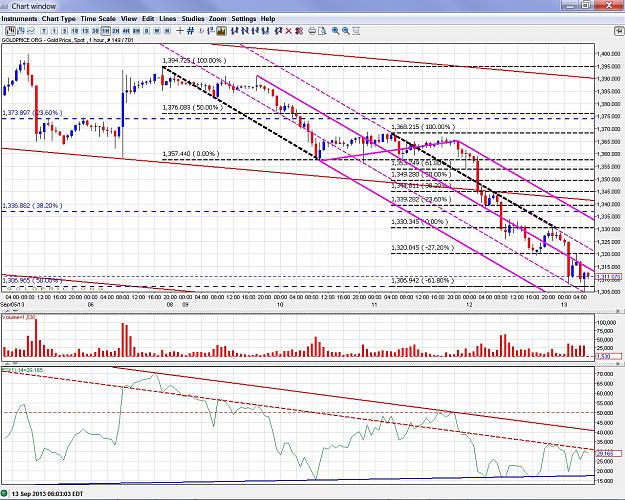Click the 1,320.045 (-27.20%) extension label
Viewport: 625px width, 500px height.
tap(423, 248)
